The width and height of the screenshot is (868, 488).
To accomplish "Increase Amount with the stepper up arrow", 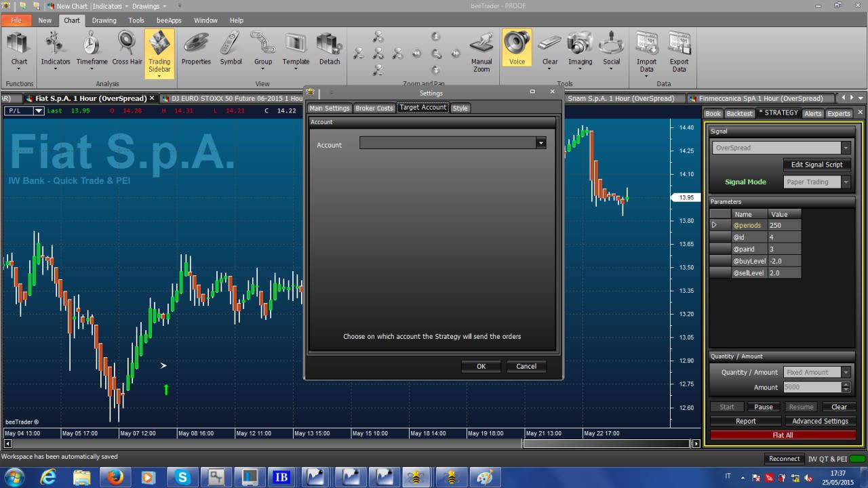I will coord(846,385).
